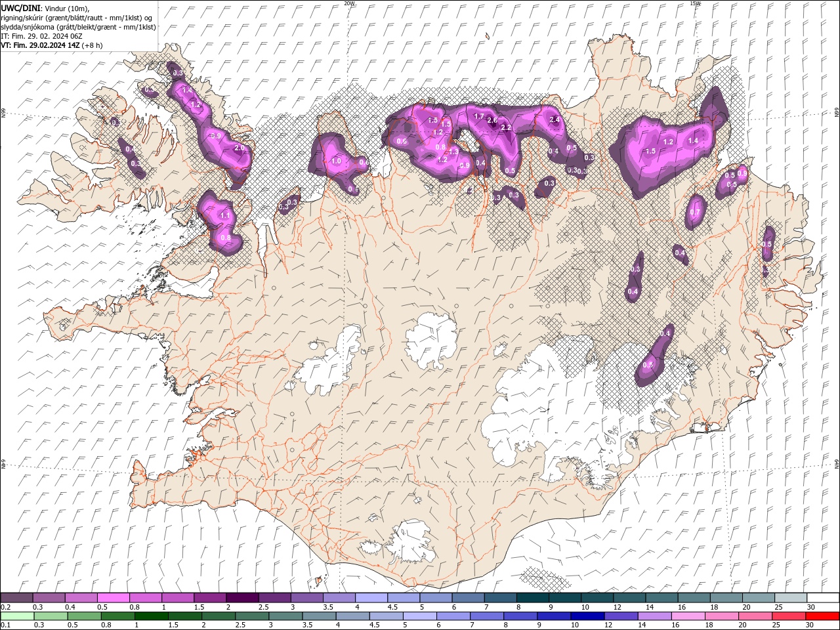This screenshot has width=840, height=630.
Task: Pick the violet 12 swatch in lower legend row
Action: click(x=621, y=616)
